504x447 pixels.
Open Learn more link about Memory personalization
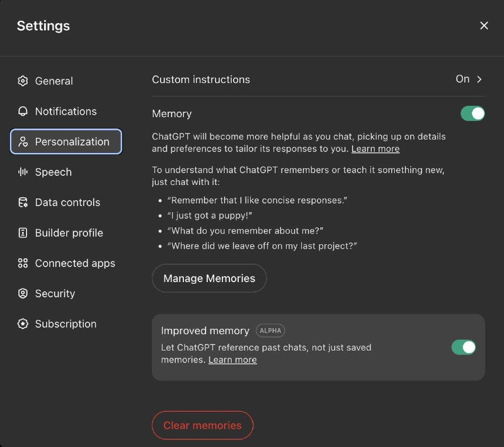click(x=375, y=149)
